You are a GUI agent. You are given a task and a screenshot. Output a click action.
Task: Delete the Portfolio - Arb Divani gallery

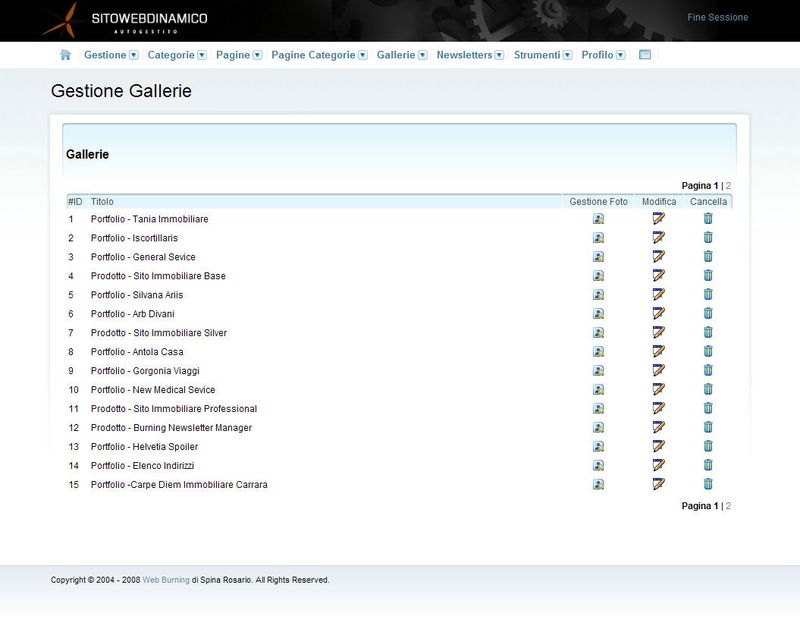pos(708,313)
